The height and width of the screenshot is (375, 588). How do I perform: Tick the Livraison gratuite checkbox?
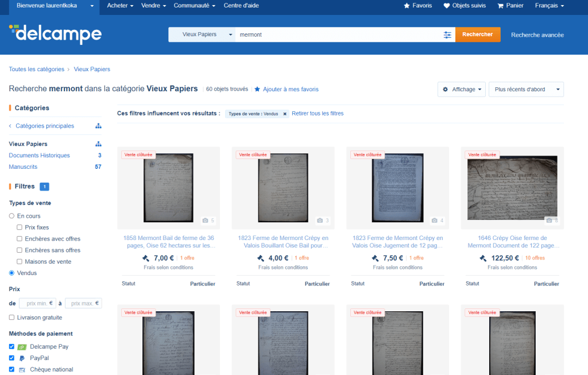[x=11, y=318]
